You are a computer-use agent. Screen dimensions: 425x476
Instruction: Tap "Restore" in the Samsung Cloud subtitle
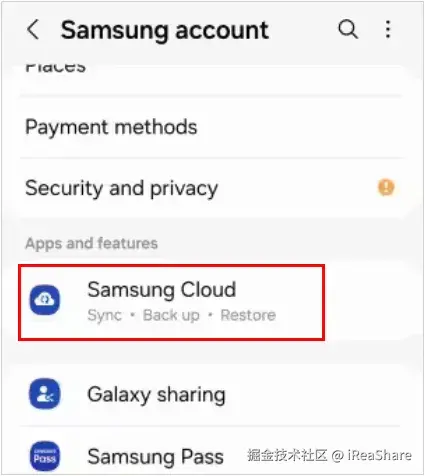tap(248, 315)
